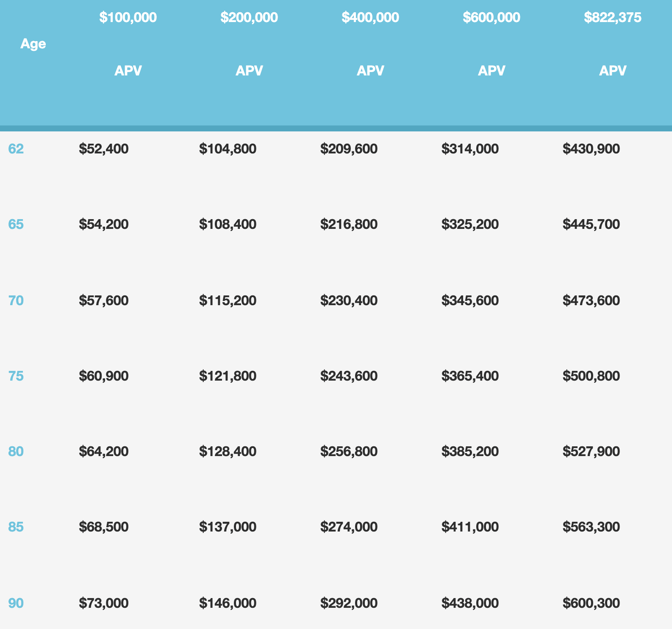Select the $600,300 cell

tap(591, 603)
